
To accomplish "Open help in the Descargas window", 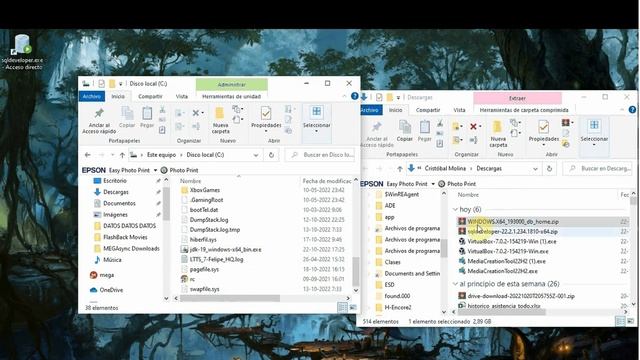I will coord(632,110).
